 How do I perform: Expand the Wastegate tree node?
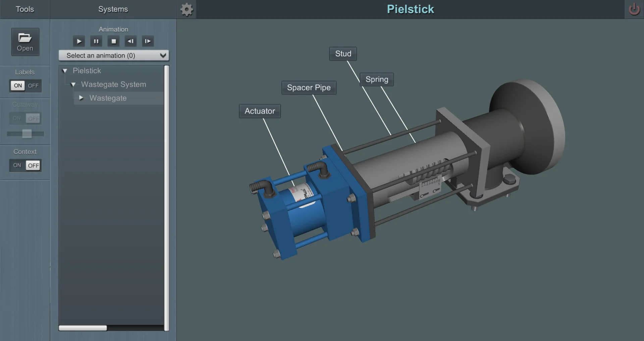click(81, 98)
